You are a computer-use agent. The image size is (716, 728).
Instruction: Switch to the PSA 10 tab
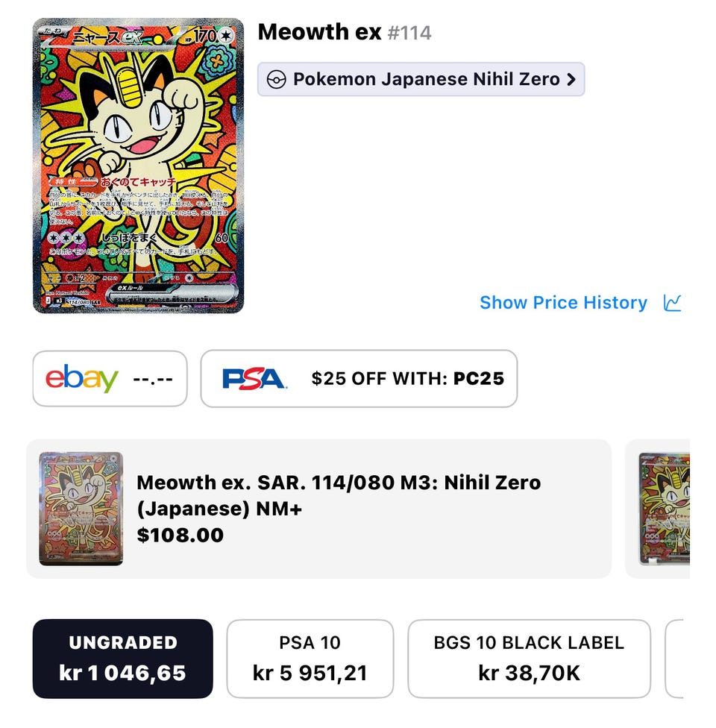point(310,659)
